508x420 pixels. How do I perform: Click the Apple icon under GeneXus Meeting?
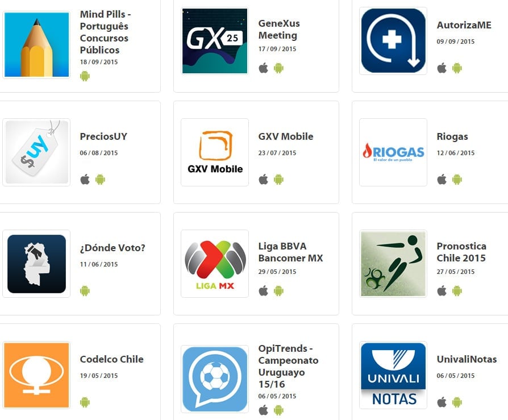264,68
